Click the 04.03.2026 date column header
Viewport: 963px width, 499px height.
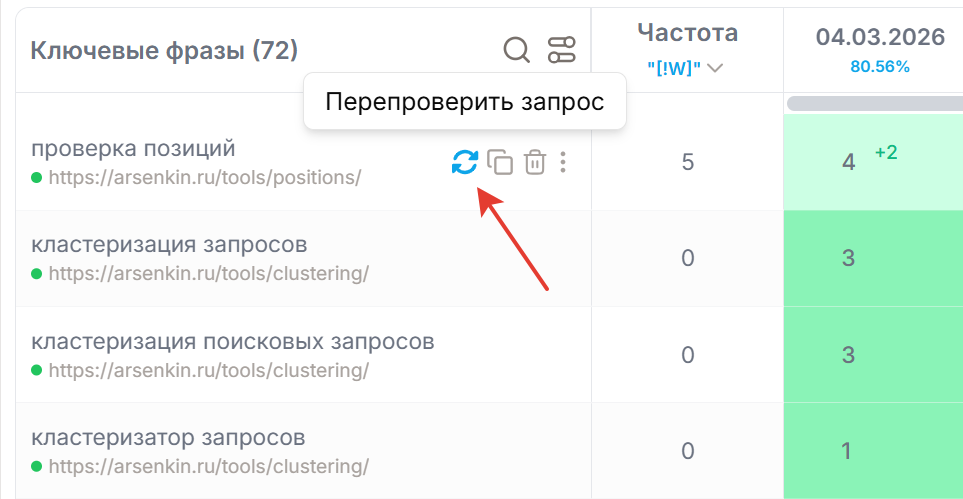pos(880,38)
